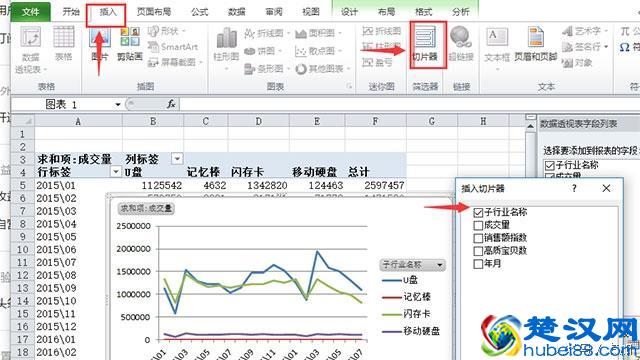This screenshot has width=640, height=360.
Task: Select row 5 header
Action: (x=23, y=185)
